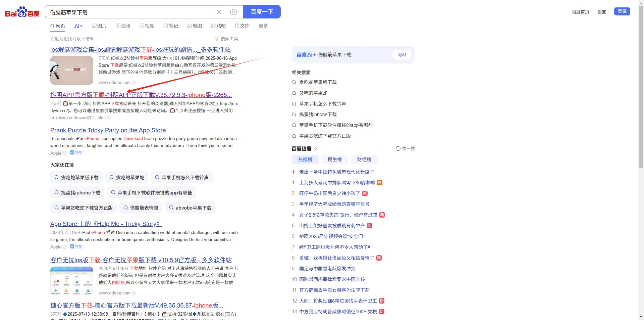
Task: Select suggestion chip 伤脑筋表情包
Action: pos(141,208)
